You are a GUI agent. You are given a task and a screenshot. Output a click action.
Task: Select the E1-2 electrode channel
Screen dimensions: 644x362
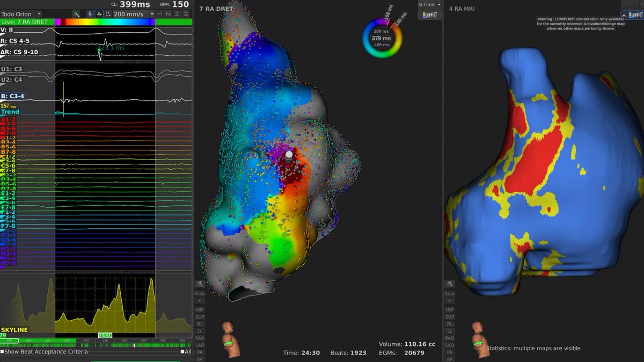click(x=8, y=193)
